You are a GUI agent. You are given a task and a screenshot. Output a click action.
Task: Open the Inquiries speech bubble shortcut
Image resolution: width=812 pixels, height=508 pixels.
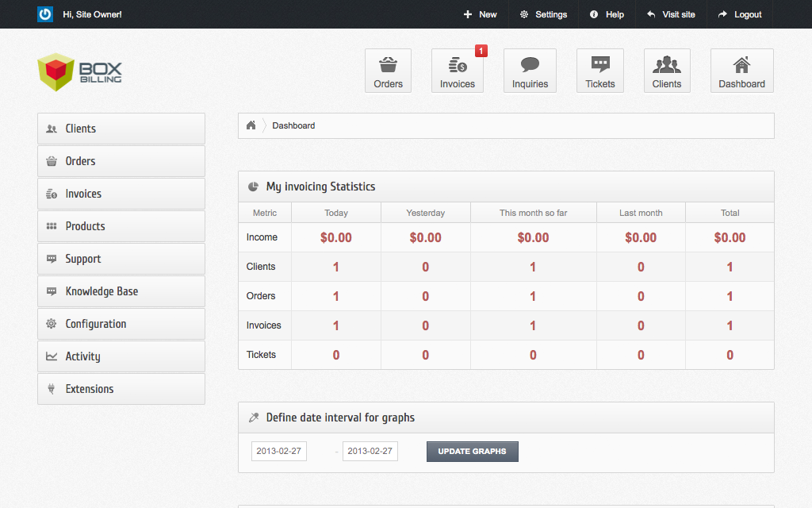[530, 71]
